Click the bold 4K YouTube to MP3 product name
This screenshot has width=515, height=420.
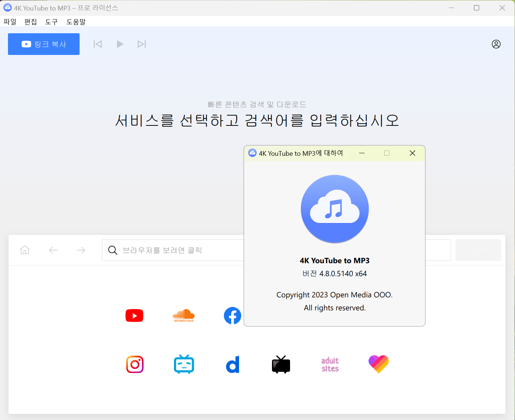[x=335, y=261]
